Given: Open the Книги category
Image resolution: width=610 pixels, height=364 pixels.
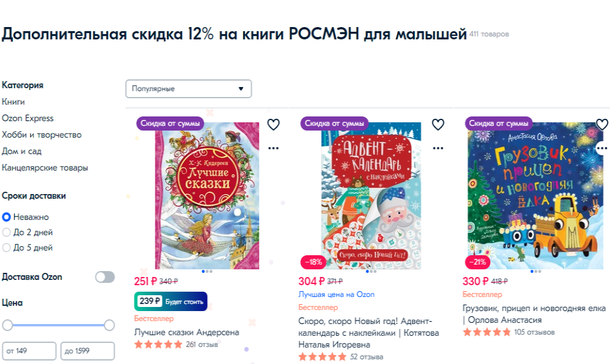Looking at the screenshot, I should 13,102.
